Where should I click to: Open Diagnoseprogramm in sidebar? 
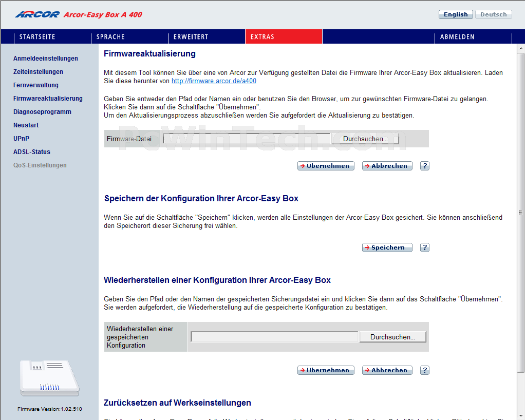pos(42,112)
